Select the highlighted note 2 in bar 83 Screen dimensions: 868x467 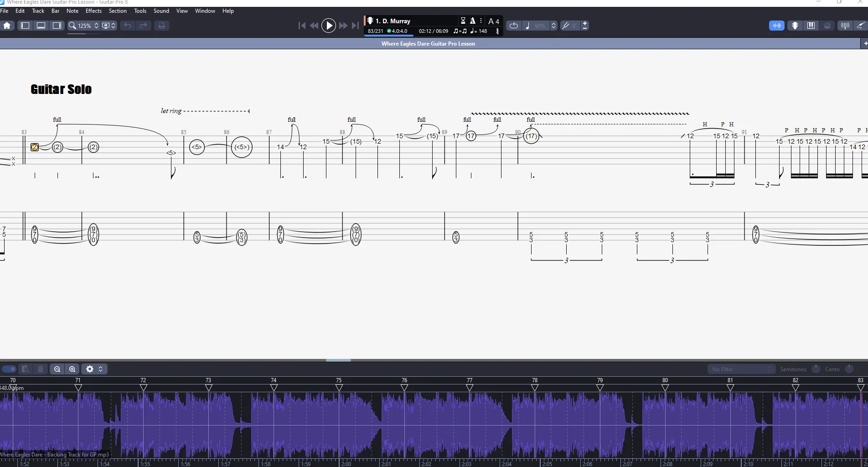pos(35,147)
